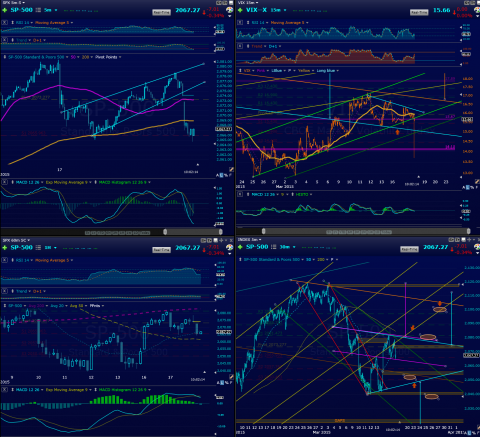Click color wheel icon in SP-500 5m panel
This screenshot has width=480, height=437.
pyautogui.click(x=229, y=10)
